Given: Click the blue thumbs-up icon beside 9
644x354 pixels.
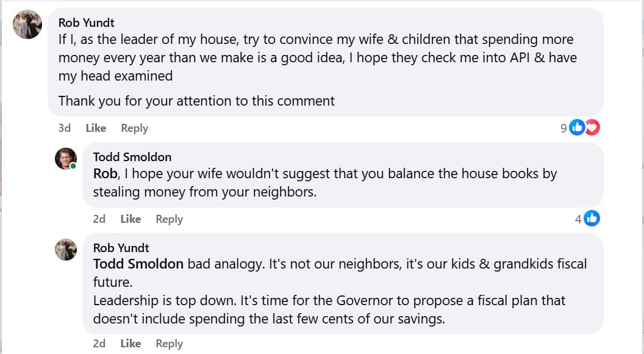Looking at the screenshot, I should pos(576,128).
